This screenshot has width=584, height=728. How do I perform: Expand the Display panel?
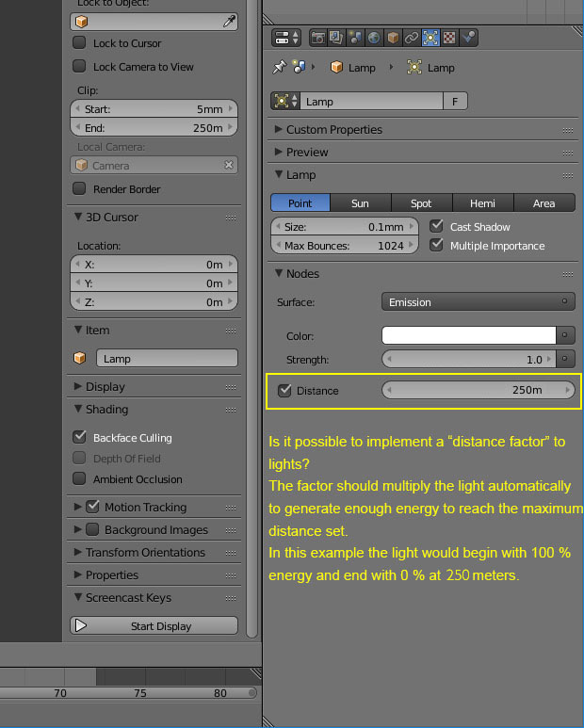(x=78, y=386)
